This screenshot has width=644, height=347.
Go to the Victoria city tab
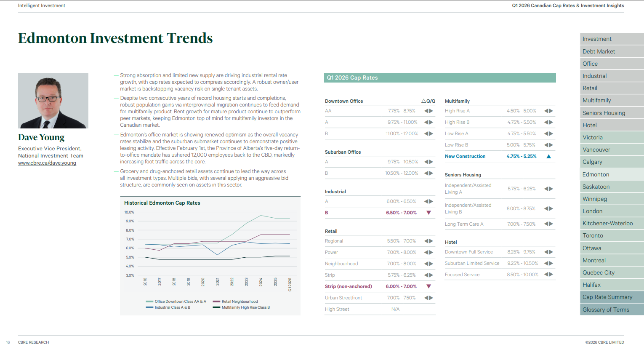(x=612, y=137)
